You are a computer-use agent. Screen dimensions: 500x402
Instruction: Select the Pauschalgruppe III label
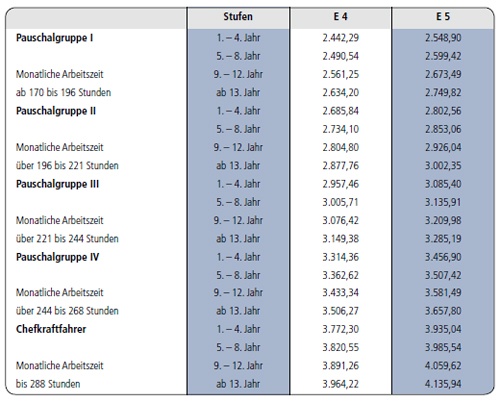[57, 184]
